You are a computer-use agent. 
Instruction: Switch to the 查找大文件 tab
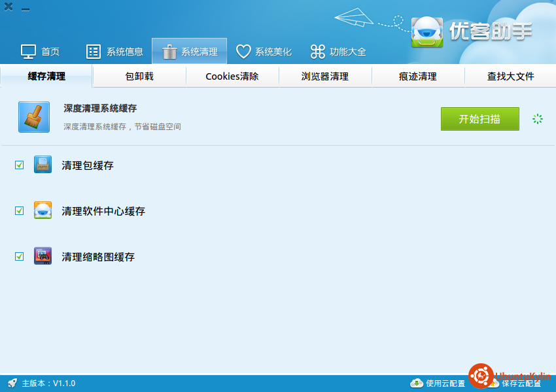tap(510, 76)
